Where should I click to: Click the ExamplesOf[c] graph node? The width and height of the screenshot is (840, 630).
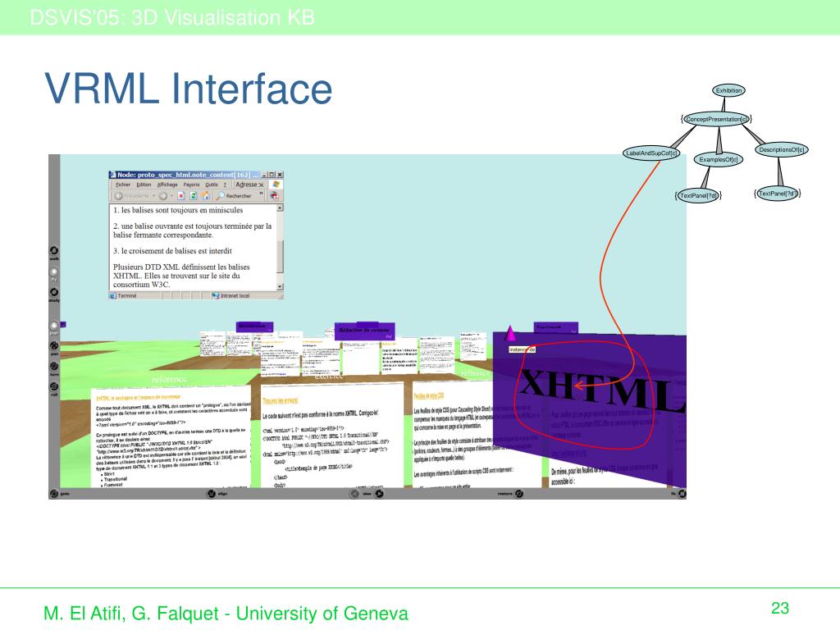pyautogui.click(x=718, y=160)
